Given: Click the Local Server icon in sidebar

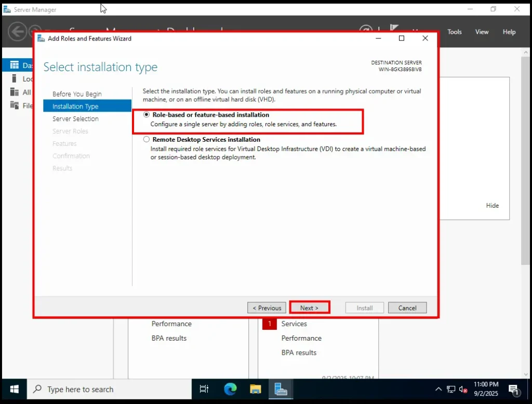Looking at the screenshot, I should pos(14,79).
